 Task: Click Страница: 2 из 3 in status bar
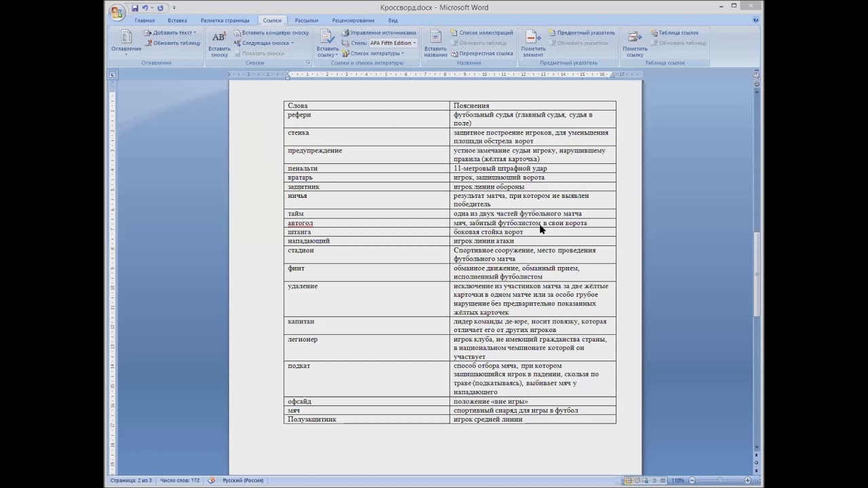coord(131,481)
